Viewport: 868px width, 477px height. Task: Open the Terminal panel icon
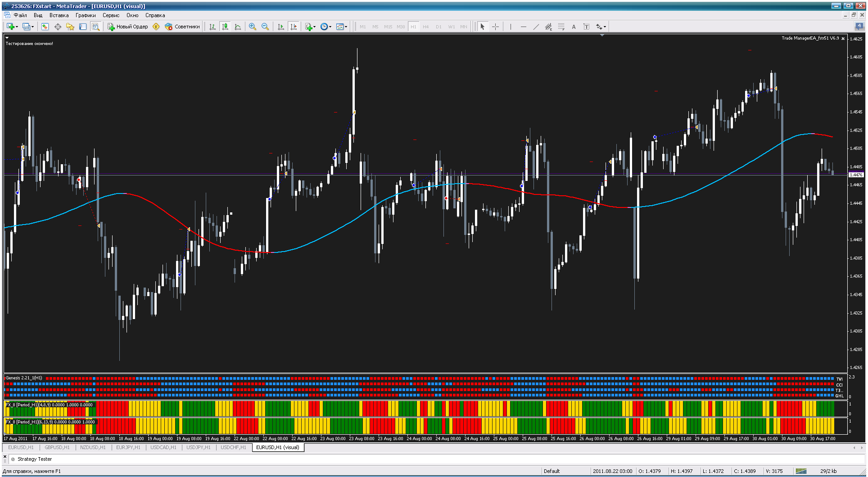(83, 27)
